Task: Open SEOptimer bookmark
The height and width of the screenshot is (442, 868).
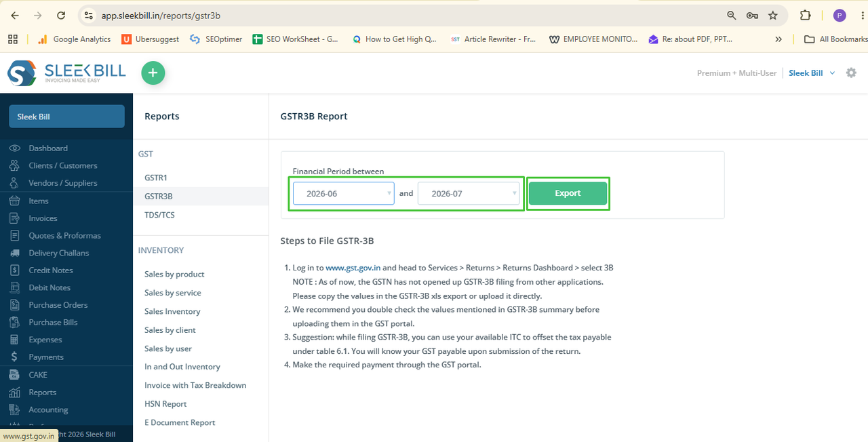Action: (217, 39)
